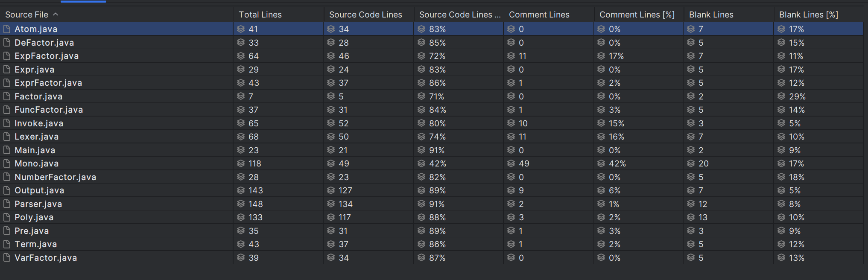Click the stack icon next to Output.java's 127 source lines
This screenshot has height=280, width=868.
coord(331,190)
